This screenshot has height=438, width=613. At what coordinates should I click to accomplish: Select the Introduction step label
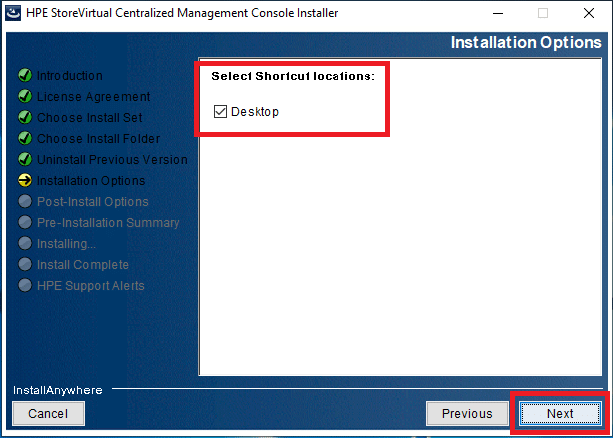(70, 75)
